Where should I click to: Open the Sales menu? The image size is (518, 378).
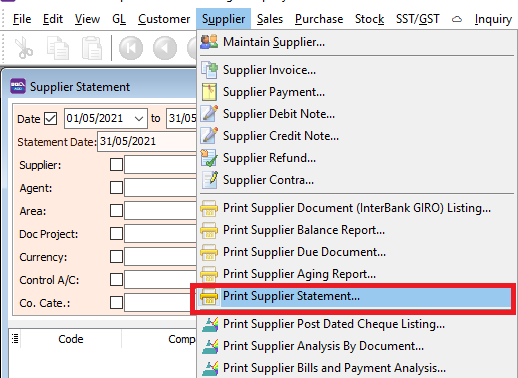(270, 19)
